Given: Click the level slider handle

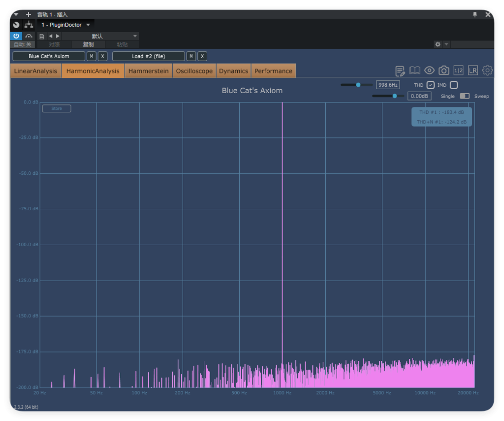Looking at the screenshot, I should click(394, 96).
